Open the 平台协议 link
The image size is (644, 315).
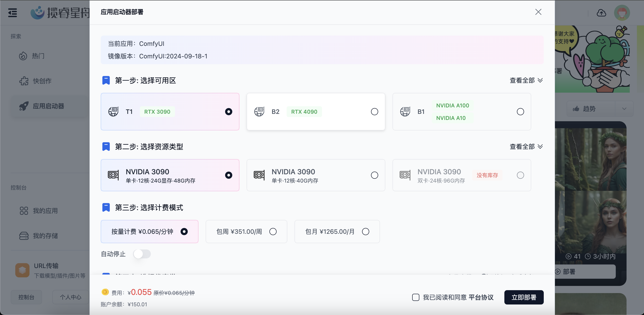coord(481,297)
